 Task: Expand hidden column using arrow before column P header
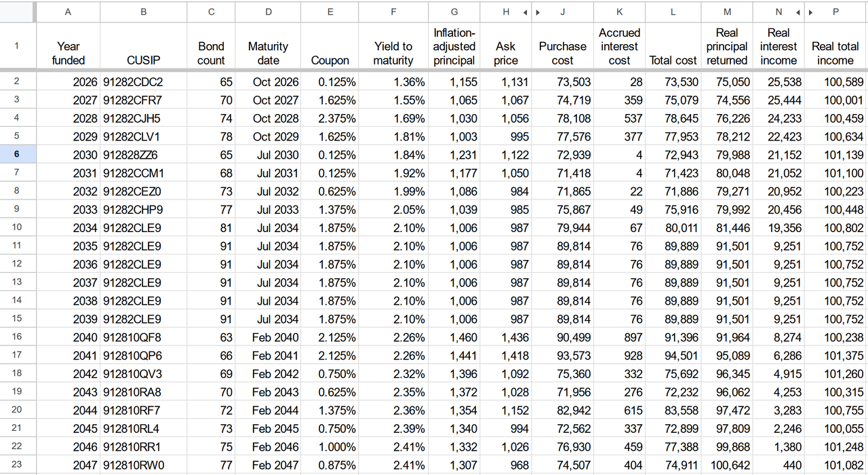[811, 12]
